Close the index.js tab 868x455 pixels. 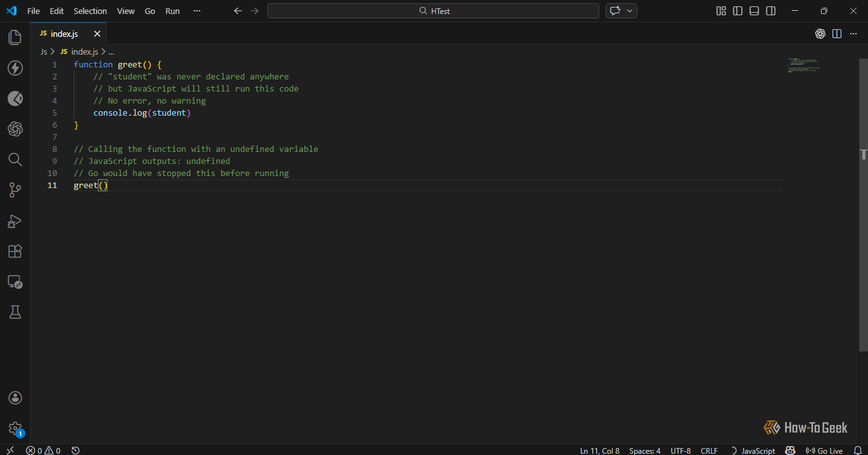click(x=97, y=34)
